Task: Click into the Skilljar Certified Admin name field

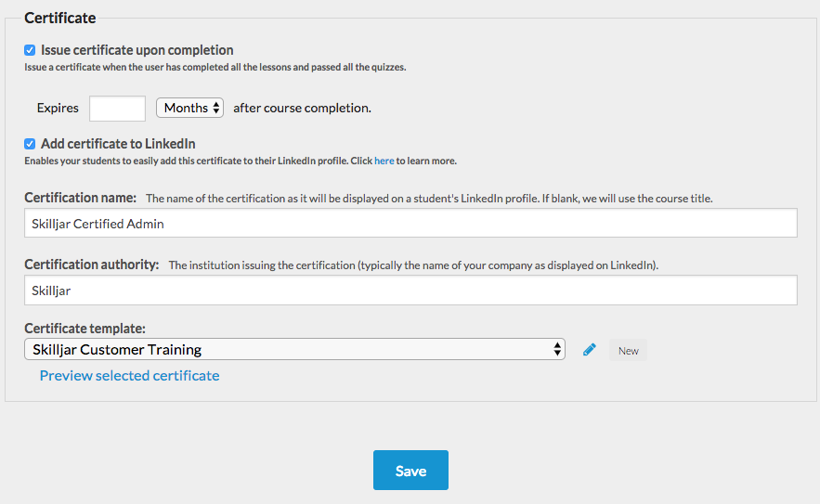Action: (410, 224)
